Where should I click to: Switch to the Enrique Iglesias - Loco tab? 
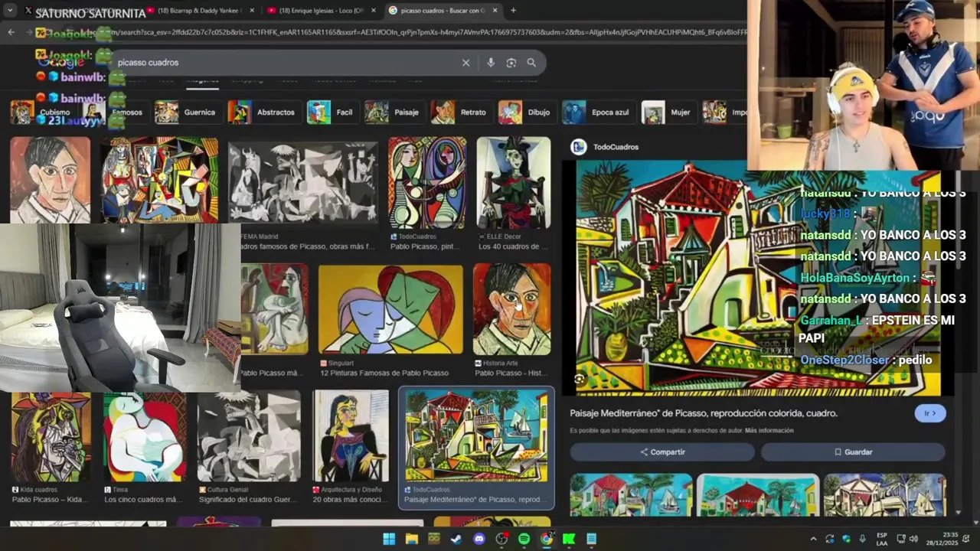(320, 11)
